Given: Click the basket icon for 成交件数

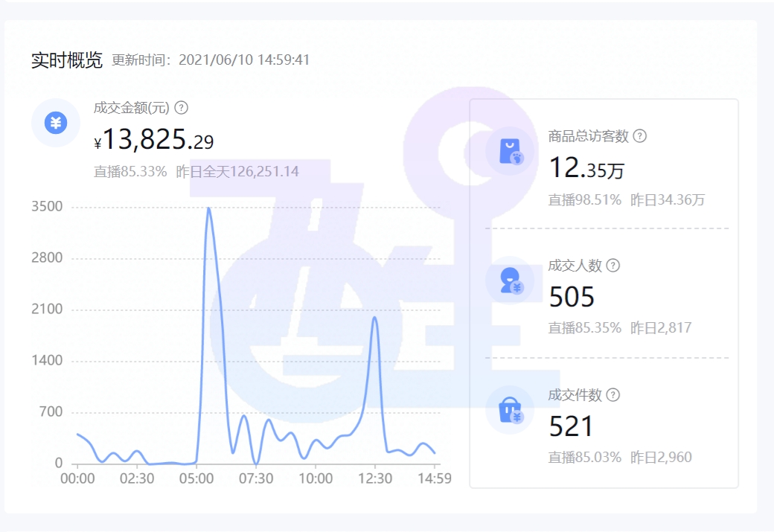Looking at the screenshot, I should pos(509,412).
